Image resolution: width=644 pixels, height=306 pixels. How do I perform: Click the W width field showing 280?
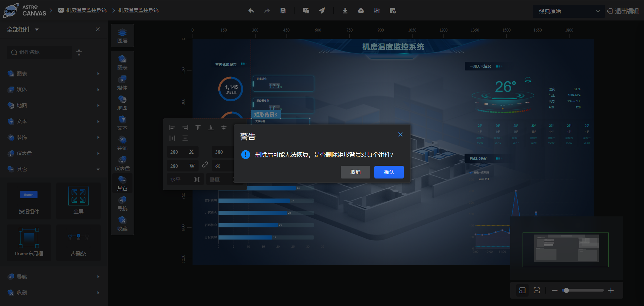pyautogui.click(x=182, y=166)
